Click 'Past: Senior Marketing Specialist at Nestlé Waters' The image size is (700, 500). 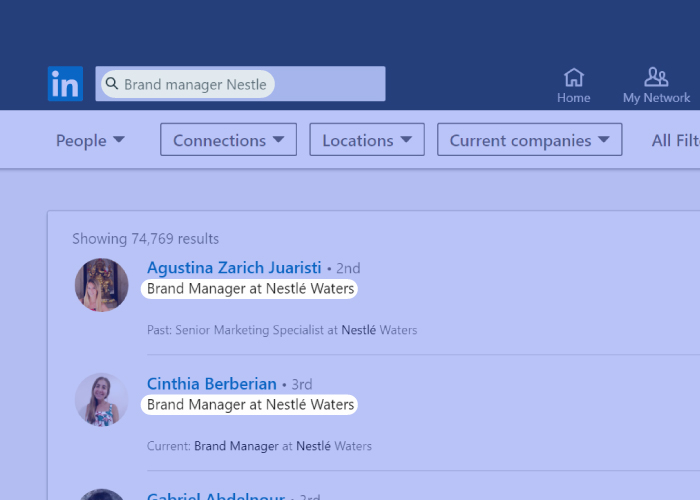click(x=282, y=330)
